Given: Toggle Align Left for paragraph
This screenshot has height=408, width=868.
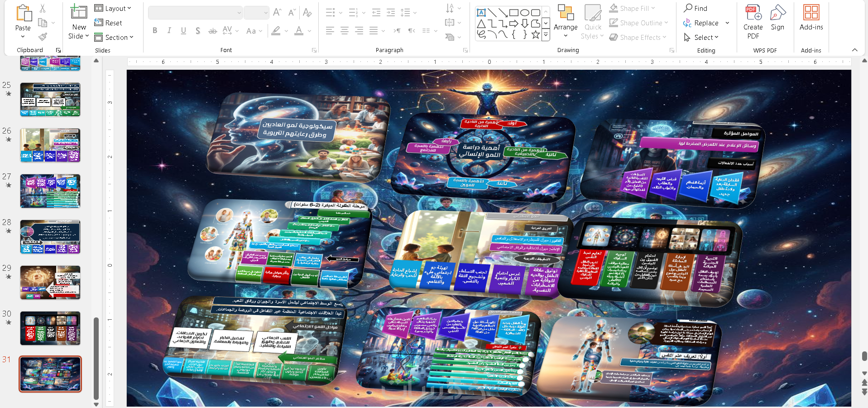Looking at the screenshot, I should [330, 31].
